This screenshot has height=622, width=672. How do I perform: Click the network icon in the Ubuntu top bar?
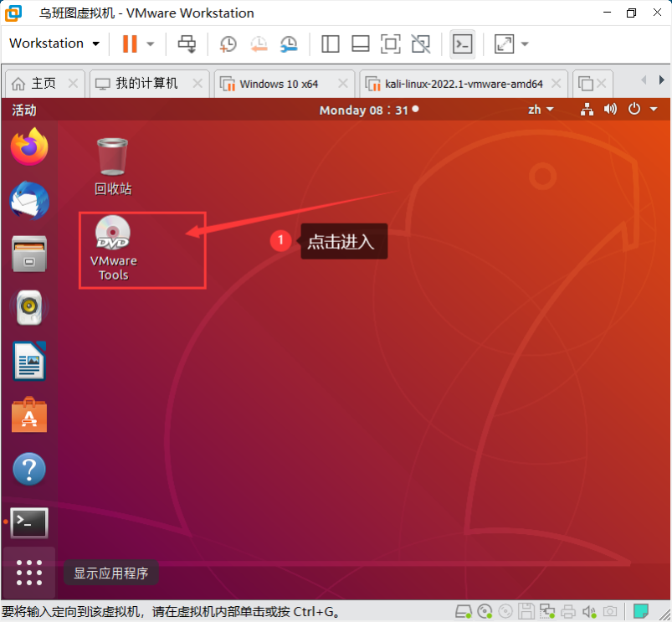pyautogui.click(x=587, y=110)
